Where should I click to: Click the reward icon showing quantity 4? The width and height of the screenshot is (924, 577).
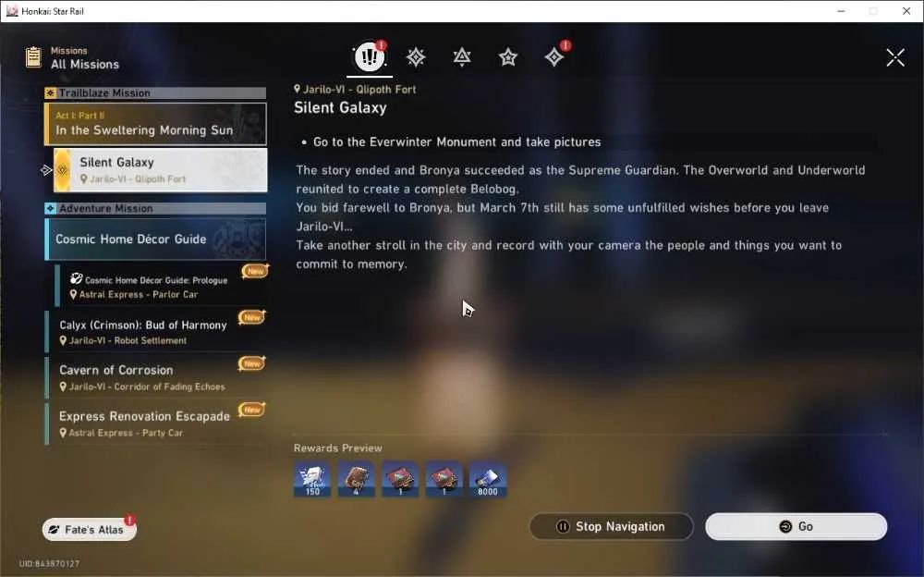pos(356,479)
